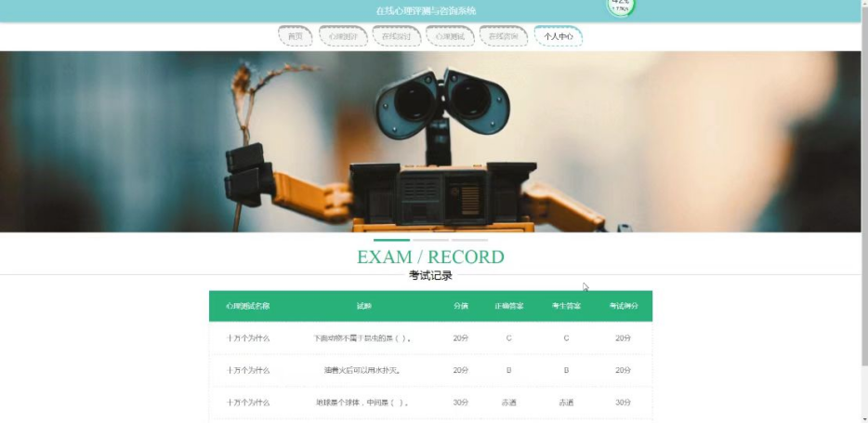
Task: Click 十万个为什么 in the insect question row
Action: pyautogui.click(x=248, y=338)
